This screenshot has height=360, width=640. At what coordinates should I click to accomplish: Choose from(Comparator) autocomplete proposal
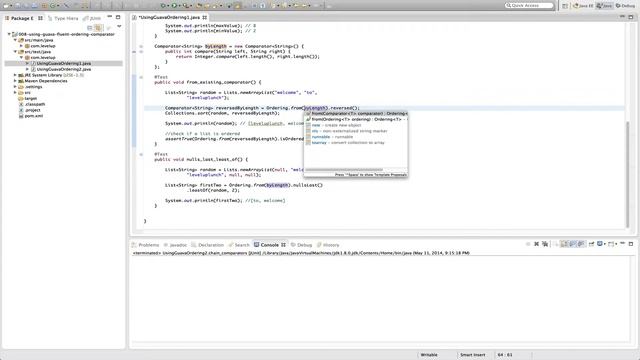[x=356, y=113]
